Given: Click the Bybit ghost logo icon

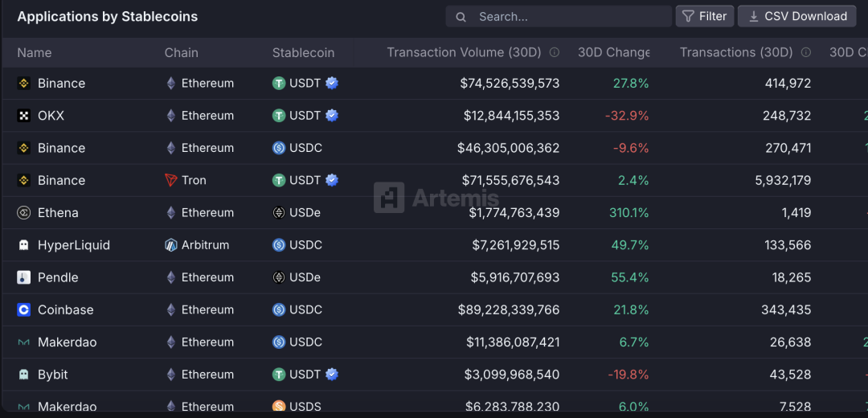Looking at the screenshot, I should 24,375.
